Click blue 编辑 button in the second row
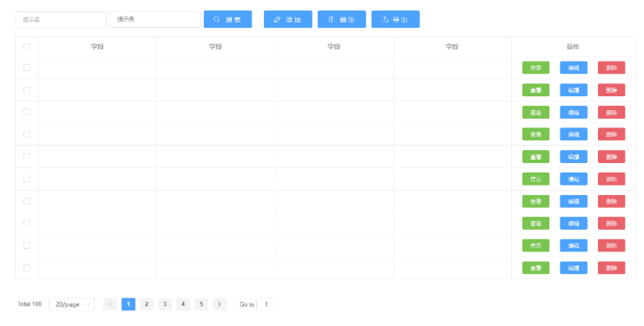This screenshot has width=644, height=326. [x=574, y=90]
